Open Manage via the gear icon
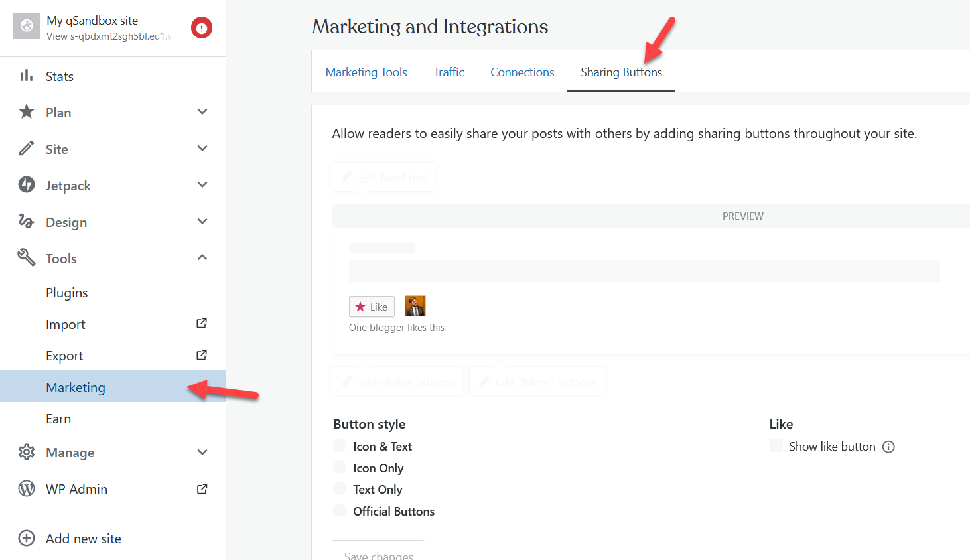This screenshot has width=970, height=560. click(x=27, y=452)
